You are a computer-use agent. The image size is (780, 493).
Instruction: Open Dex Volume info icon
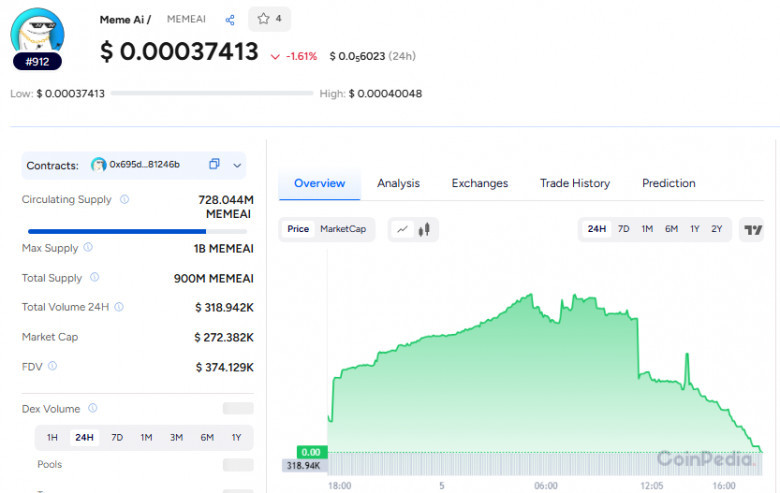(93, 408)
